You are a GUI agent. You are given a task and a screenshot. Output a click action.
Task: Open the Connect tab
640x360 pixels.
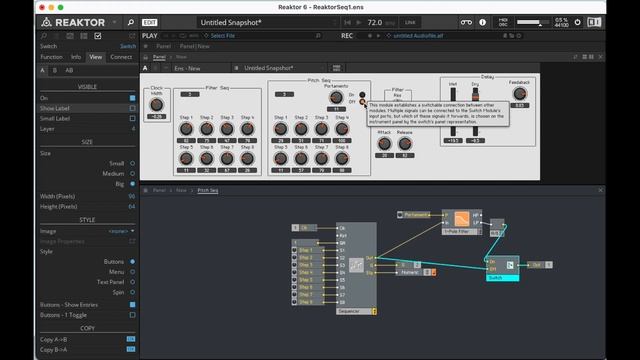coord(121,57)
